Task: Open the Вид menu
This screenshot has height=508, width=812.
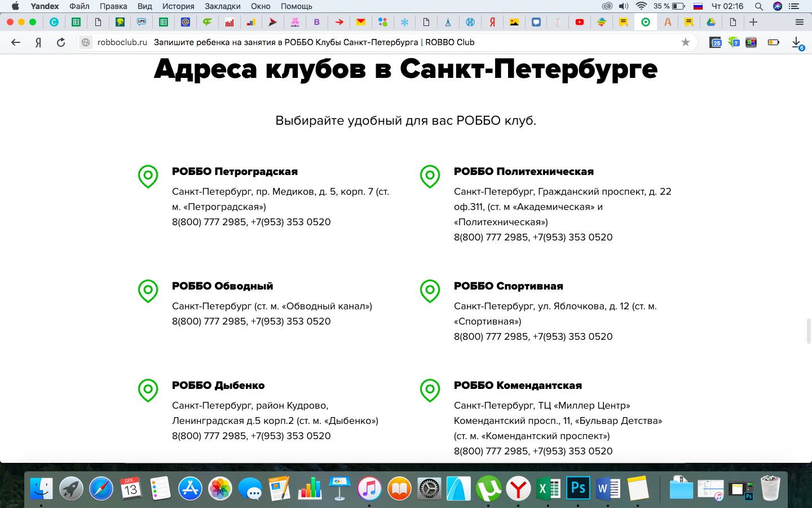Action: [x=145, y=6]
